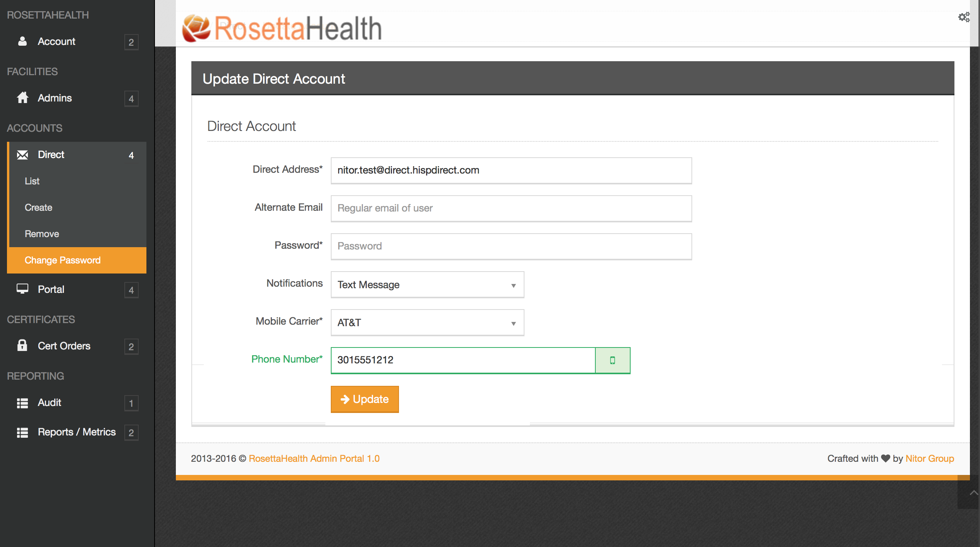Click the Cert Orders lock icon
The width and height of the screenshot is (980, 547).
[22, 346]
